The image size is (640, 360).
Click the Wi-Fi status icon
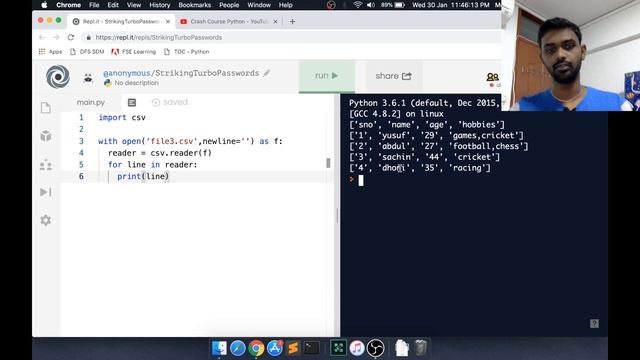(x=358, y=5)
